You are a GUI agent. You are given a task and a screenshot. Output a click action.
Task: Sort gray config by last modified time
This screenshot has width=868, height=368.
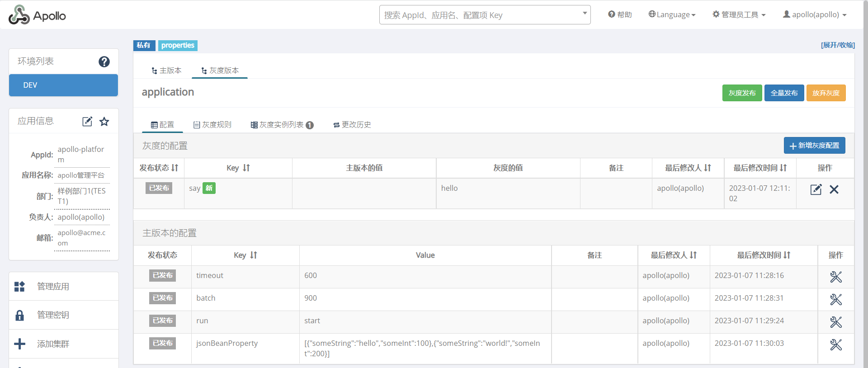783,168
